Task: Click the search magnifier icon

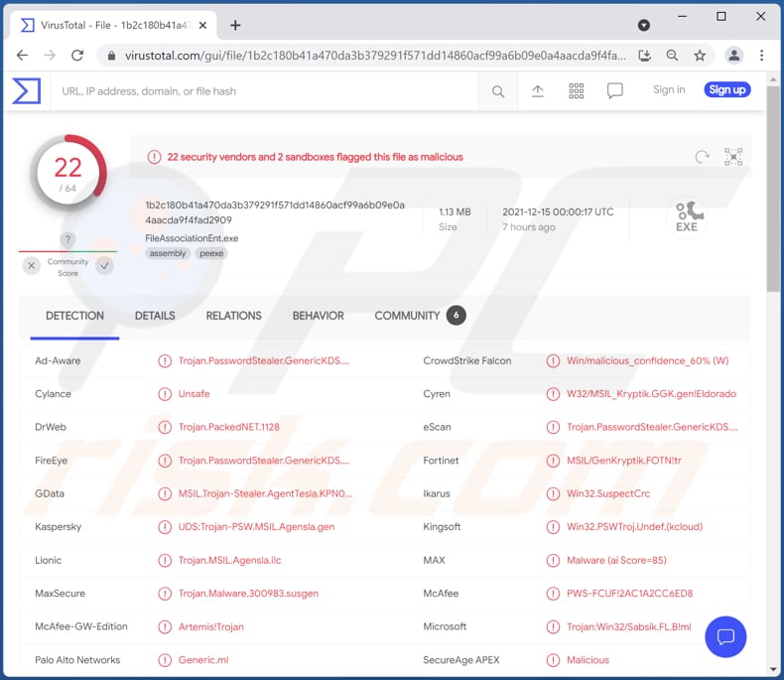Action: (x=498, y=91)
